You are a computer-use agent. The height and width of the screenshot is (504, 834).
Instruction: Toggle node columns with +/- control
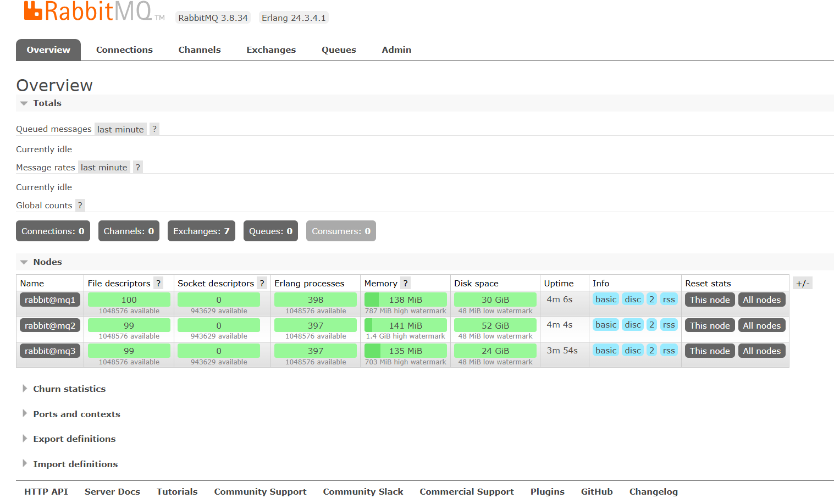click(x=803, y=283)
